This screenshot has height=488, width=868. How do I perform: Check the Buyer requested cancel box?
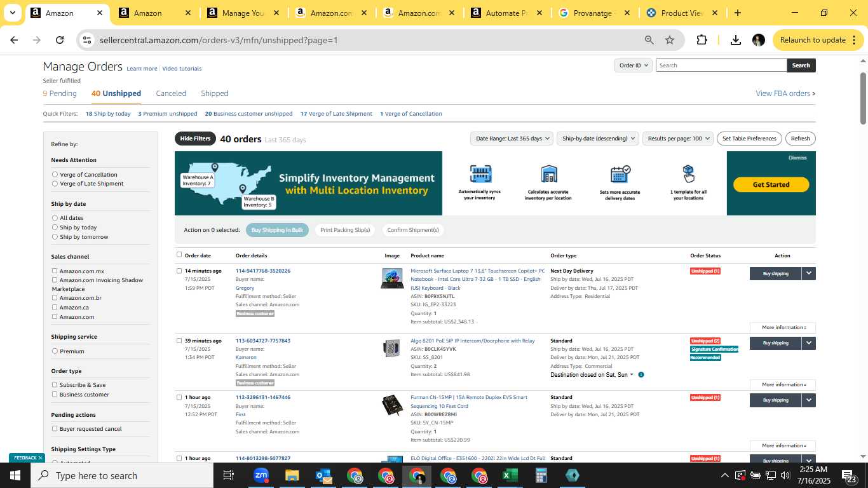(x=55, y=428)
